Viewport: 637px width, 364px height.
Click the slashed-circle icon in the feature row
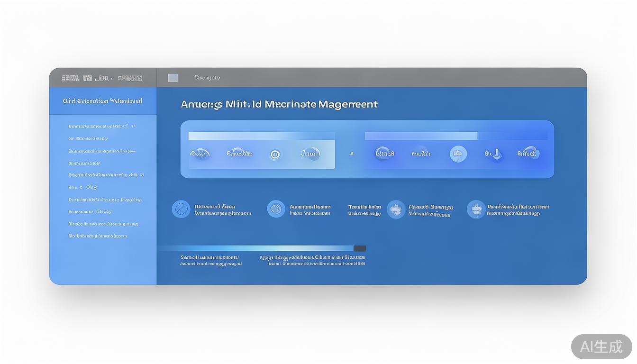181,209
